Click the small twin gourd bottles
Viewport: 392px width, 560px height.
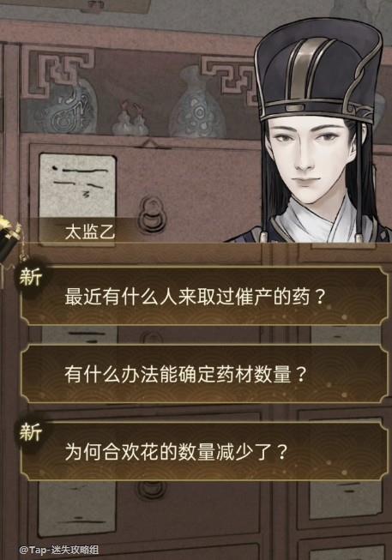click(x=130, y=118)
